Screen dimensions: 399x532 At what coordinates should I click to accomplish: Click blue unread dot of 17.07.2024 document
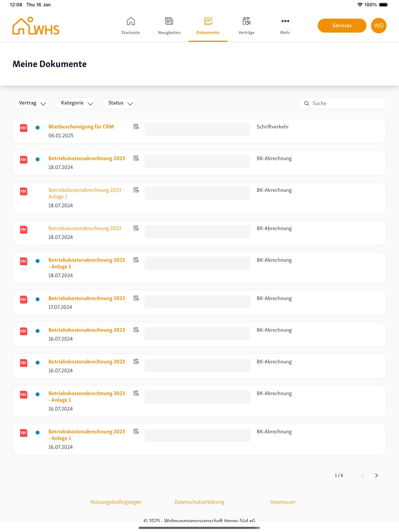[x=38, y=299]
